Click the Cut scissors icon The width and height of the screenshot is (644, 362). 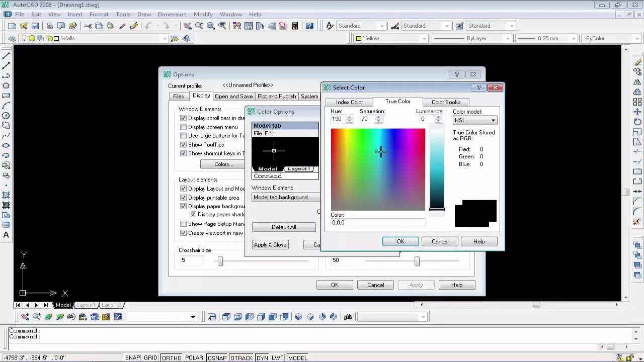(88, 26)
